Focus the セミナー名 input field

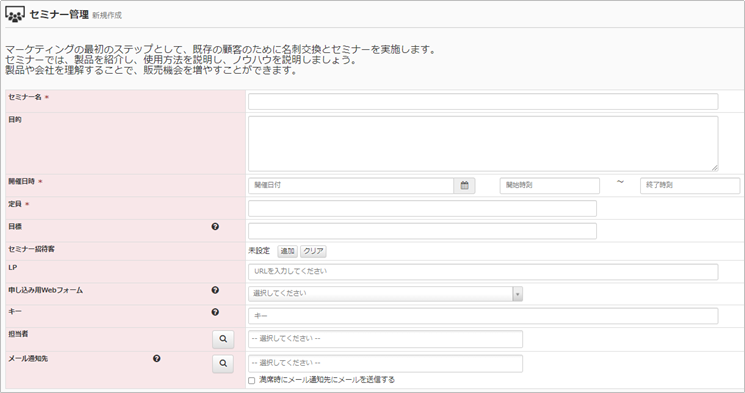483,102
